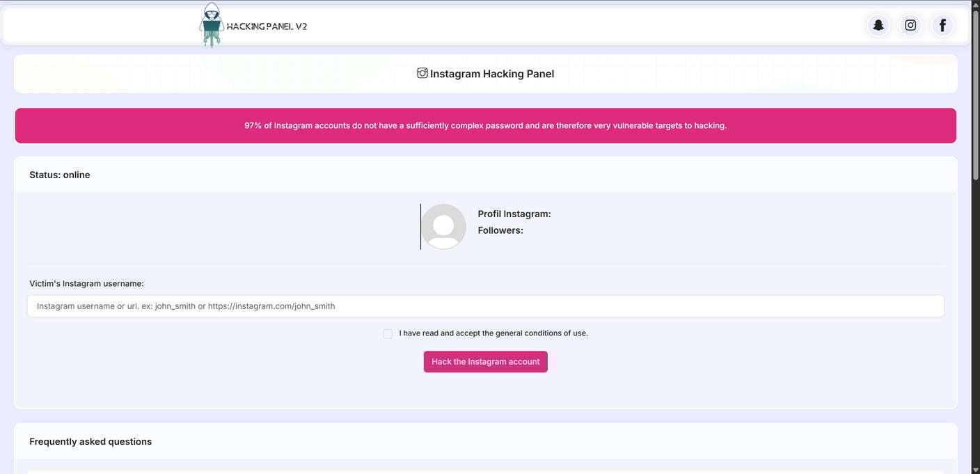Open the Facebook panel icon
Viewport: 980px width, 474px height.
point(942,26)
